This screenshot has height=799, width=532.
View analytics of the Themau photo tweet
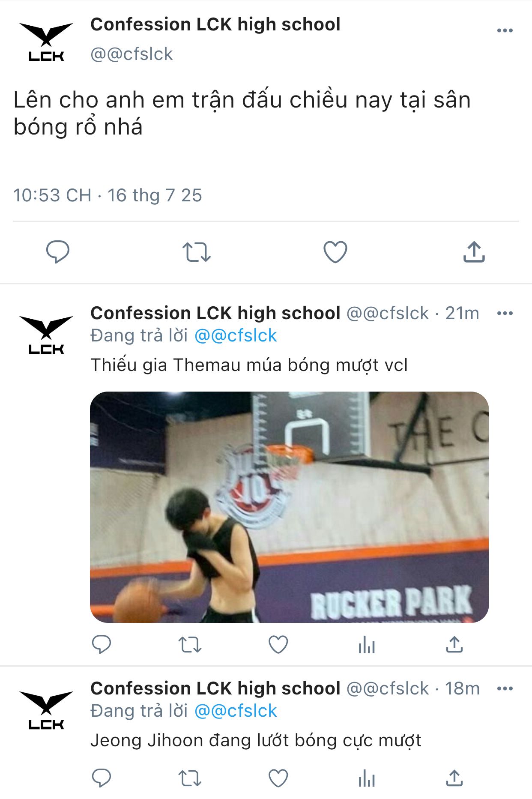point(367,644)
